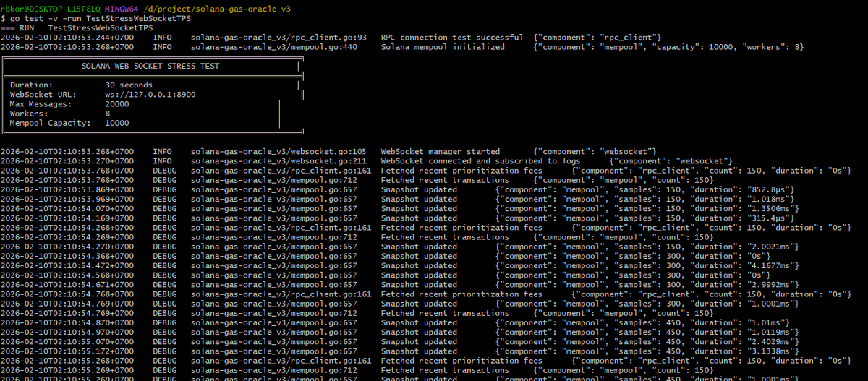Viewport: 868px width, 381px height.
Task: Click the INFO level on the rpc_client.go:93 line
Action: [162, 37]
